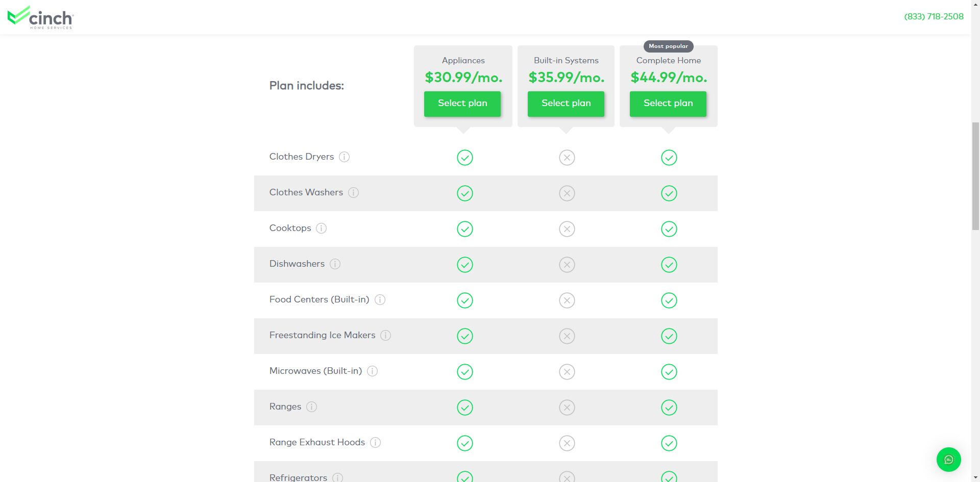Click the Food Centers (Built-in) info icon

(380, 300)
